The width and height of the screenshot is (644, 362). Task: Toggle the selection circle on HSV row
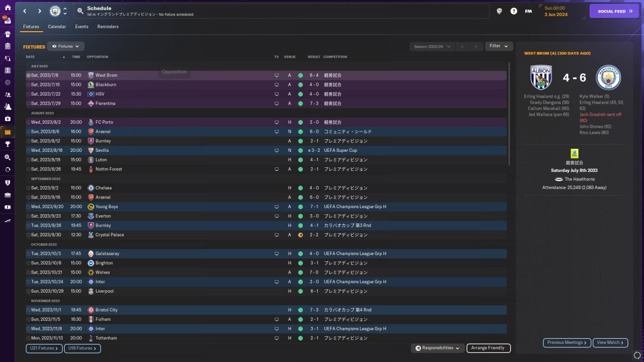coord(29,94)
